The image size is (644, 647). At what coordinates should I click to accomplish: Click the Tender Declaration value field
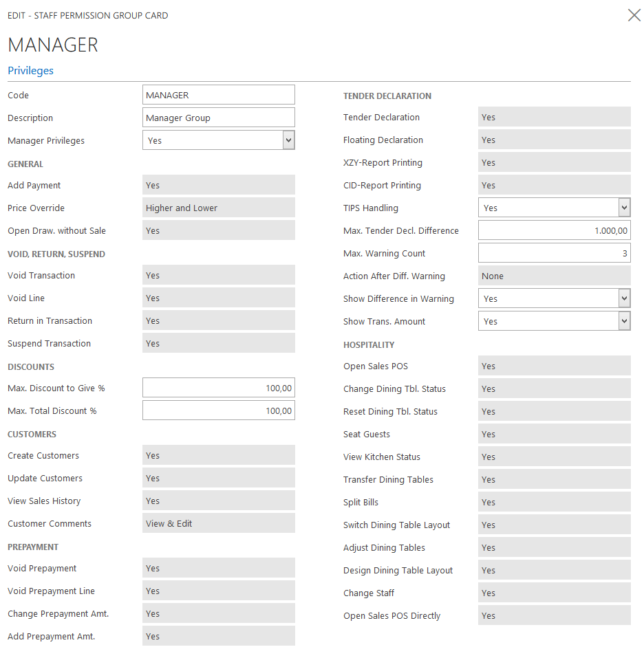554,117
